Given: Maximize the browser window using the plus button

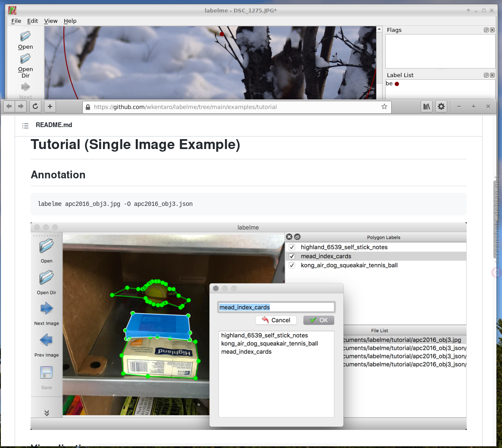Looking at the screenshot, I should tap(474, 106).
